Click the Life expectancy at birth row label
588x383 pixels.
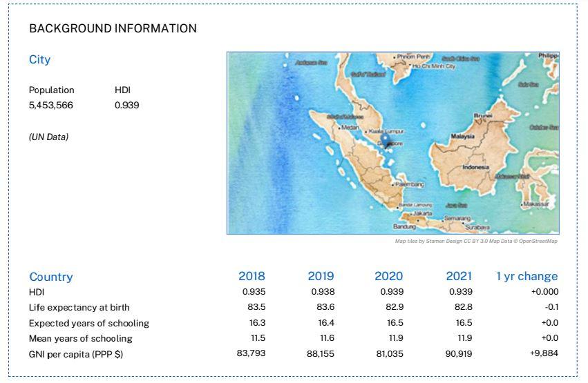tap(79, 307)
